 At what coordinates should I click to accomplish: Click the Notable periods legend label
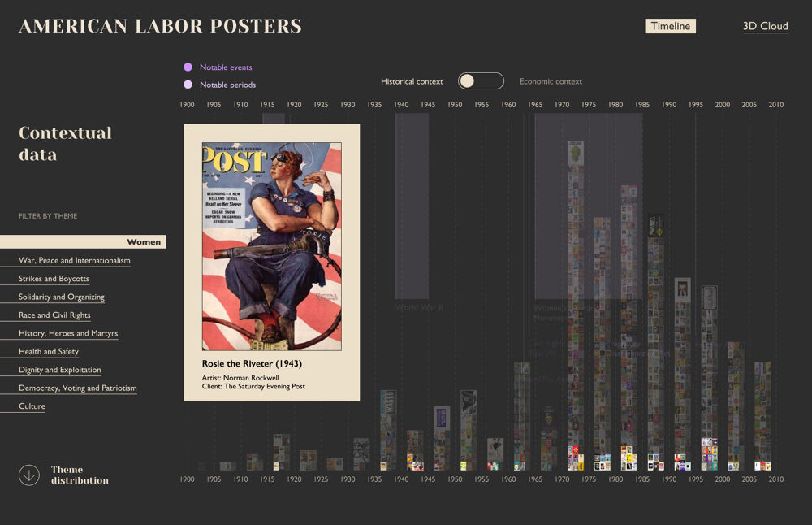[x=228, y=85]
